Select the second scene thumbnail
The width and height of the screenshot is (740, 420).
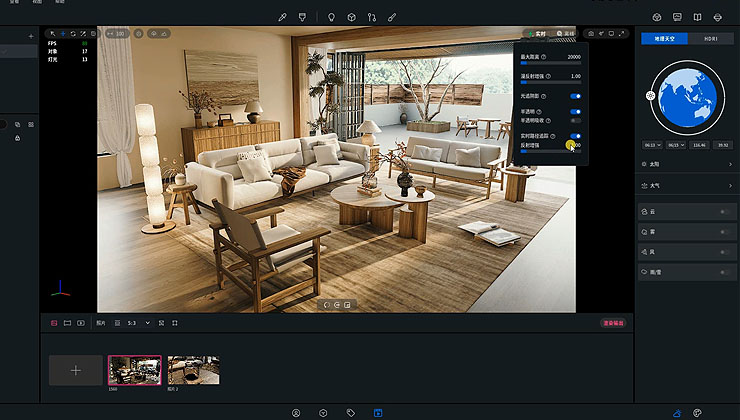click(x=193, y=369)
